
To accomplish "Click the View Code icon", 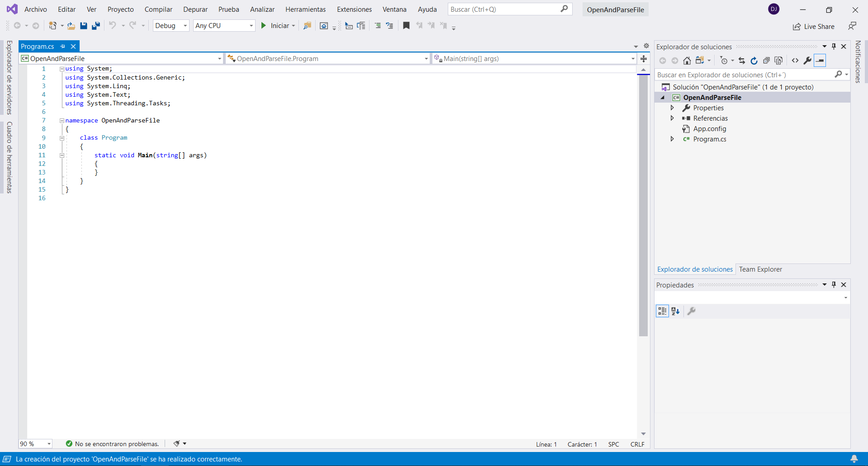I will (795, 61).
